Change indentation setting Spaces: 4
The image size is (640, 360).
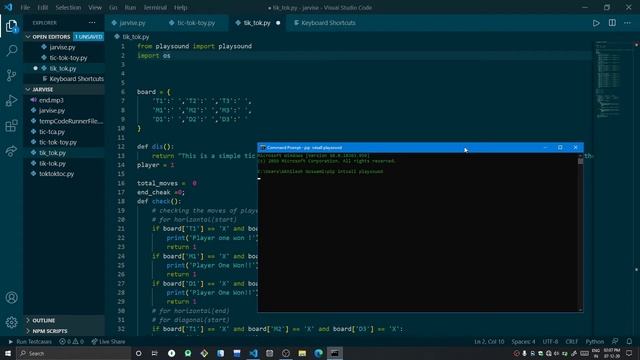523,342
